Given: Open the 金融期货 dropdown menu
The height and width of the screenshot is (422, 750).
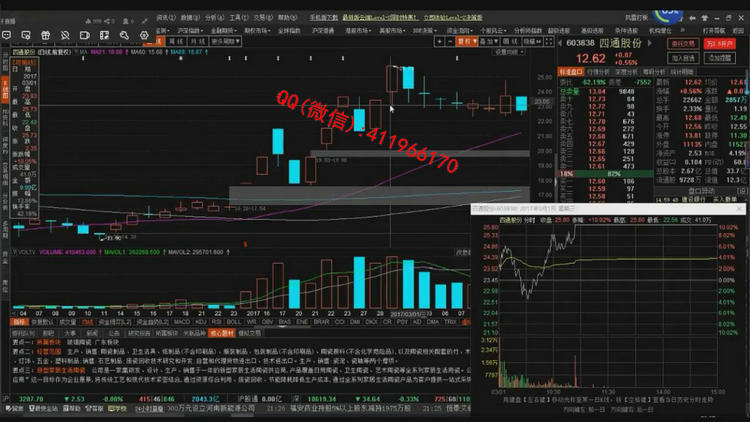Looking at the screenshot, I should [x=224, y=30].
